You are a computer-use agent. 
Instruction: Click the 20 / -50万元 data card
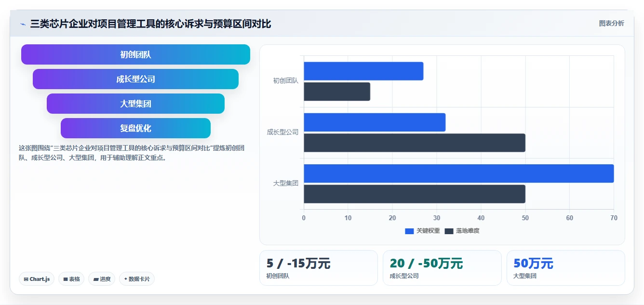(442, 268)
